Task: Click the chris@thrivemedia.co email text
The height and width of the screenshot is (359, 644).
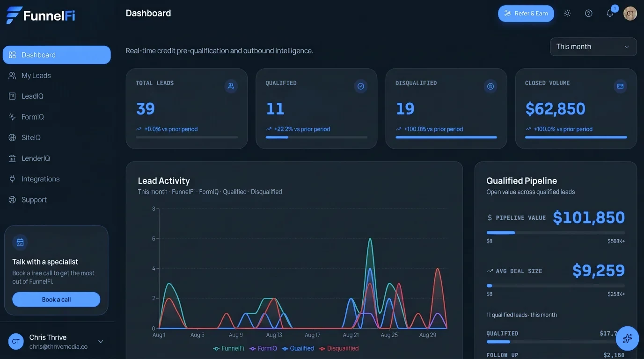Action: click(59, 347)
